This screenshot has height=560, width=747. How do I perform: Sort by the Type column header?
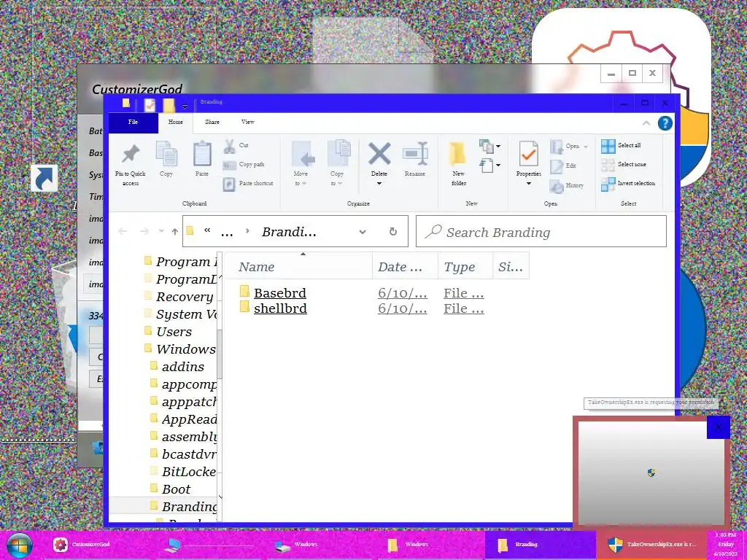[x=465, y=267]
